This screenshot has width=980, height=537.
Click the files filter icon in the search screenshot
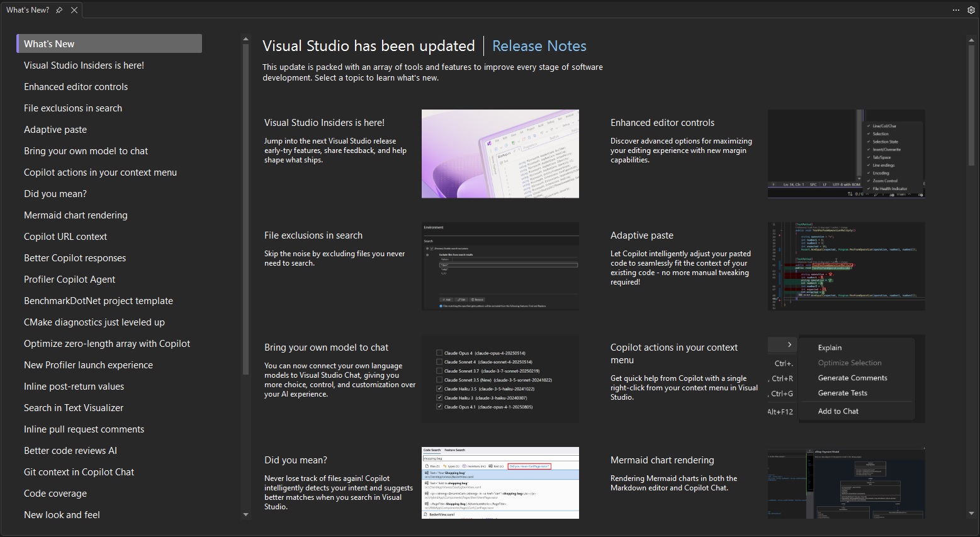(x=427, y=466)
